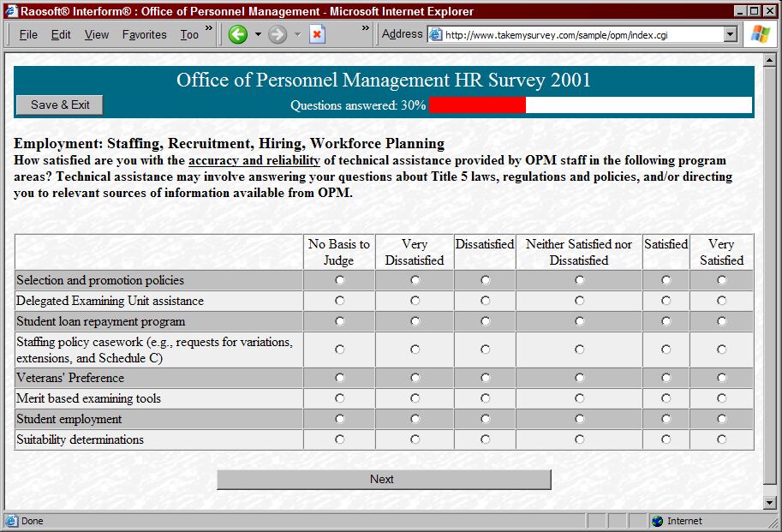Open the View menu
Screen dimensions: 782x532
pyautogui.click(x=97, y=34)
